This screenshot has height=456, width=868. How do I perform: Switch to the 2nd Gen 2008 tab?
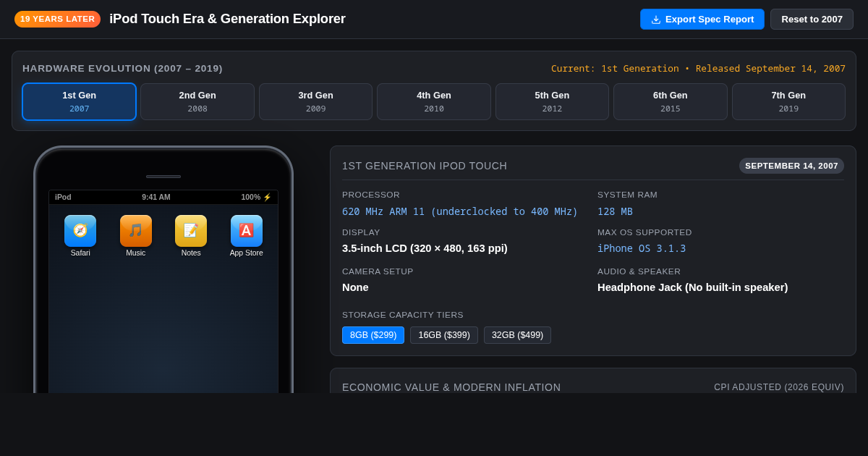pyautogui.click(x=197, y=101)
